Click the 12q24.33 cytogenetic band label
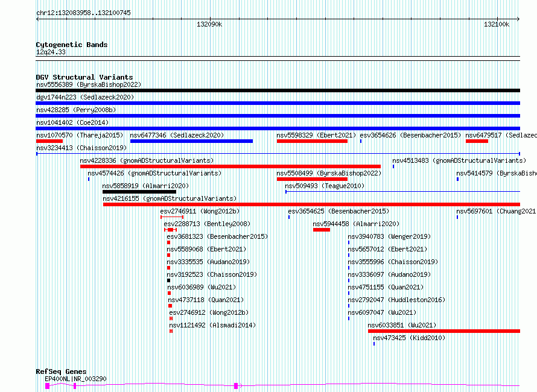This screenshot has width=537, height=392. (51, 52)
